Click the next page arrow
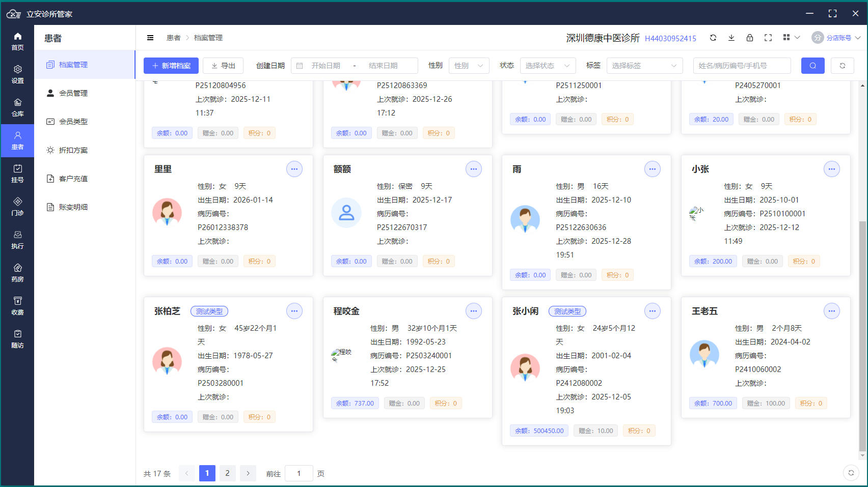868x487 pixels. (x=248, y=473)
